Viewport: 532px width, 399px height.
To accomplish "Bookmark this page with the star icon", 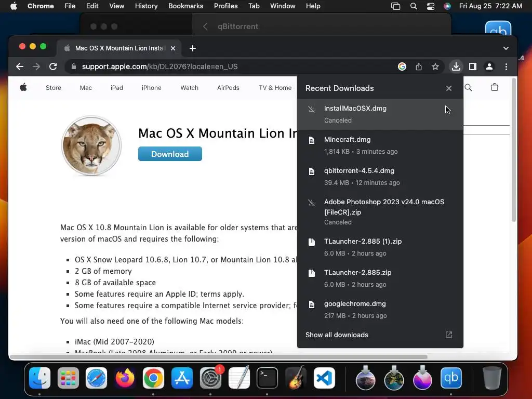I will 435,66.
